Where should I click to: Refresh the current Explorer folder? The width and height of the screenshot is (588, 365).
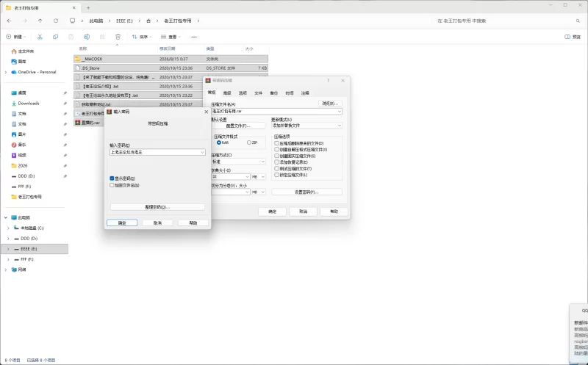56,21
